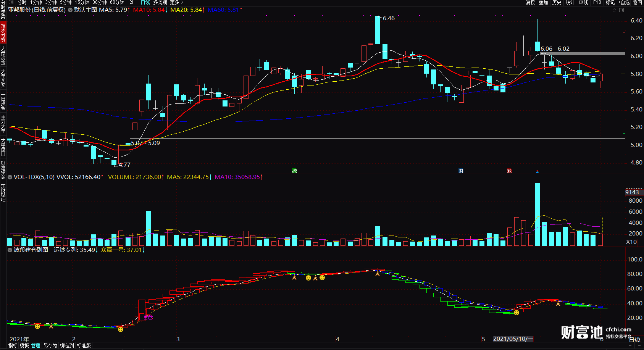
Task: Click the 减 event marker icon
Action: (294, 171)
